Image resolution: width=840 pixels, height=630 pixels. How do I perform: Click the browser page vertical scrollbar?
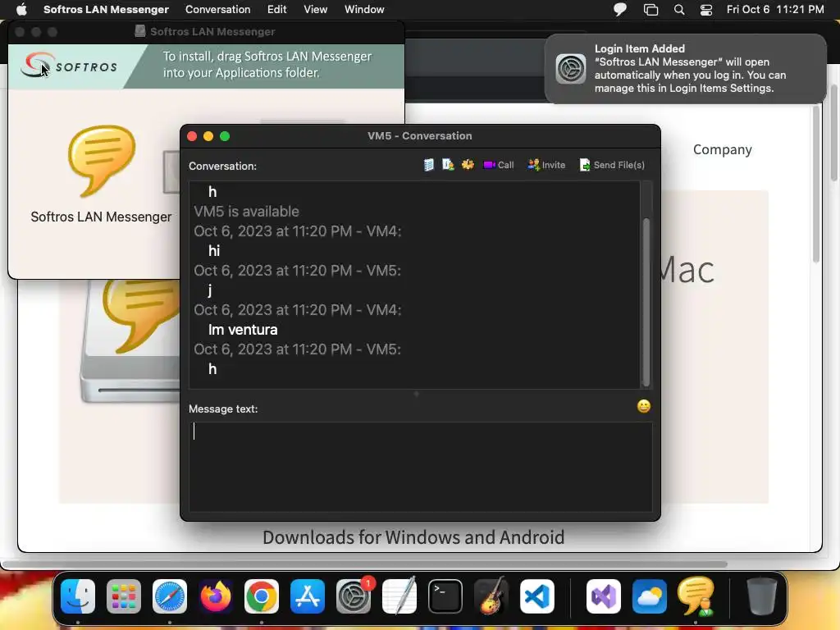816,185
